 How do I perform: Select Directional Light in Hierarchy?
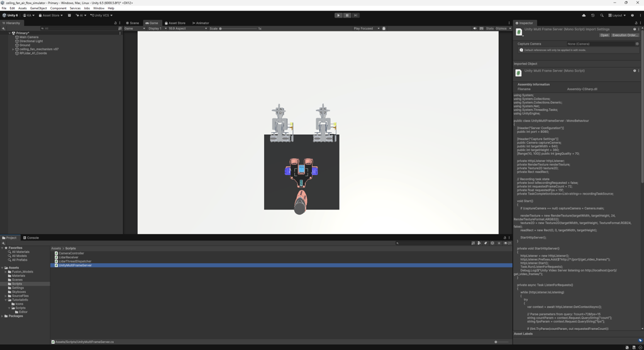coord(31,41)
